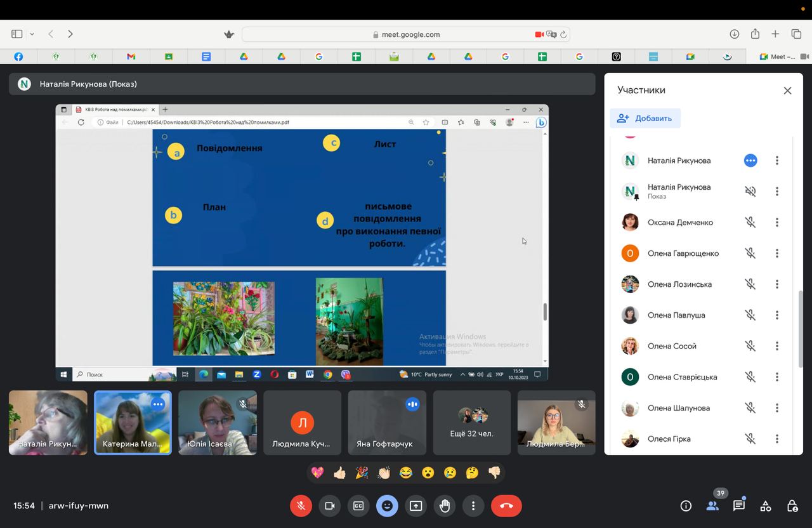Open host controls lock icon
Image resolution: width=812 pixels, height=528 pixels.
pos(792,506)
